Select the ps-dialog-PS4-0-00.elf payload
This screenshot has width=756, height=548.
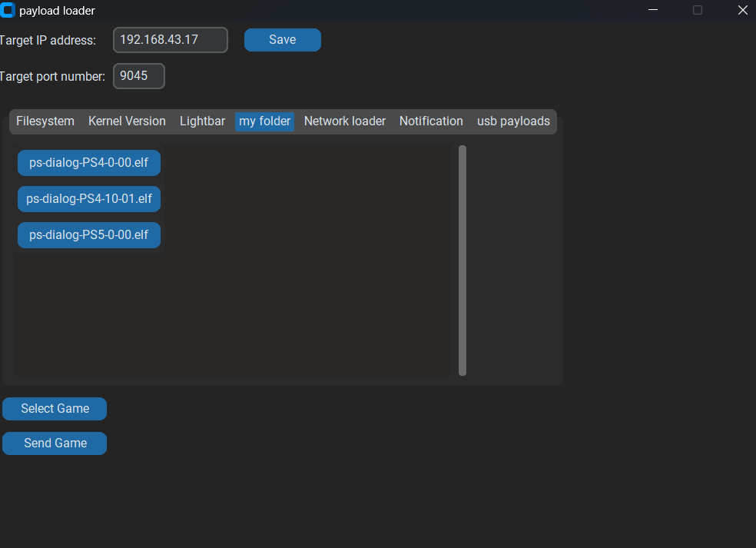coord(88,162)
